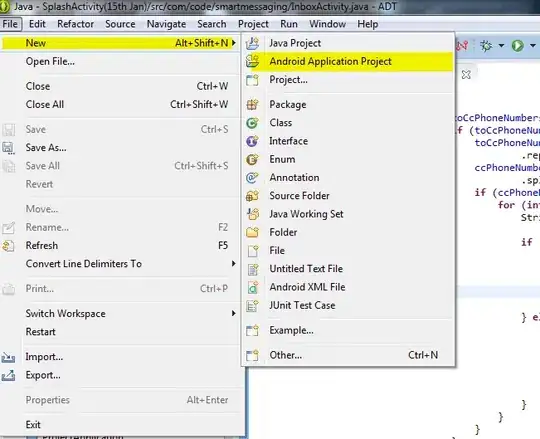Viewport: 540px width, 439px height.
Task: Click the green Class icon
Action: coord(252,123)
